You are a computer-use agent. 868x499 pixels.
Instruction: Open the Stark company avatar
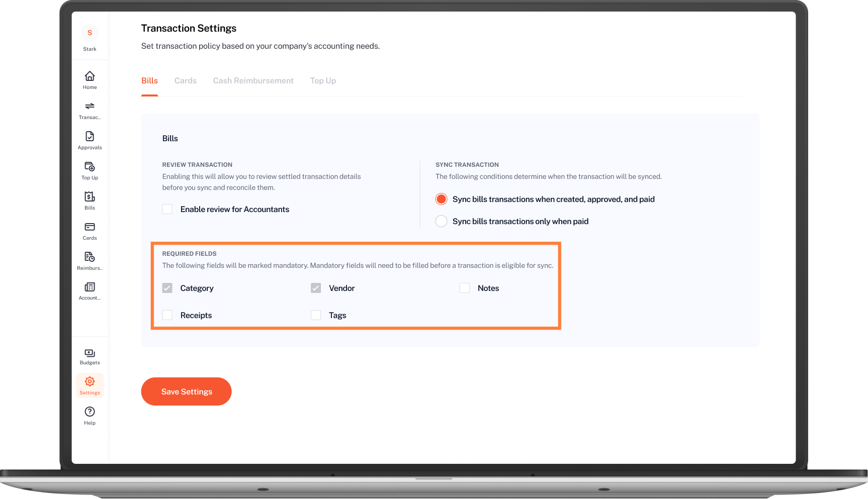90,33
